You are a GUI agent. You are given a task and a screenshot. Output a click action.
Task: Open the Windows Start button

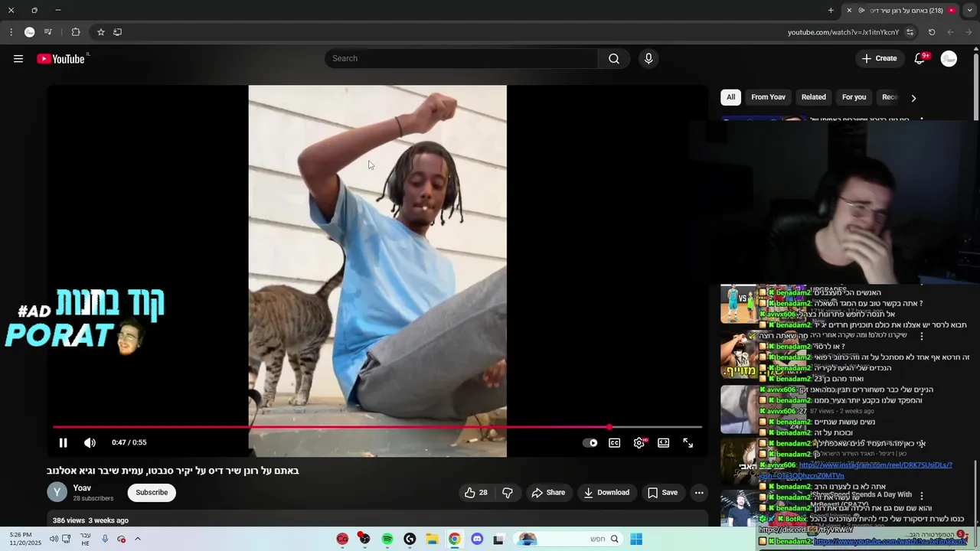click(636, 540)
